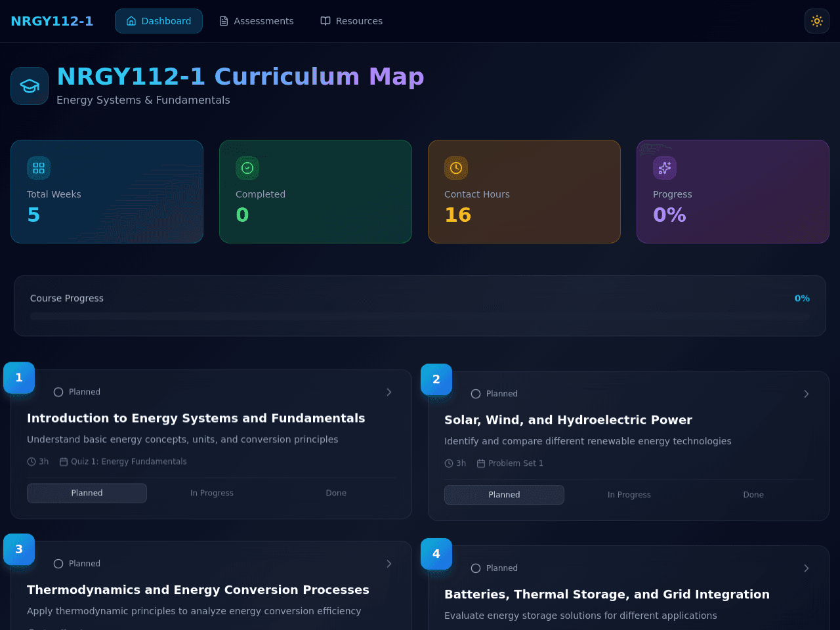
Task: Click Planned status circle on Batteries card
Action: point(476,568)
